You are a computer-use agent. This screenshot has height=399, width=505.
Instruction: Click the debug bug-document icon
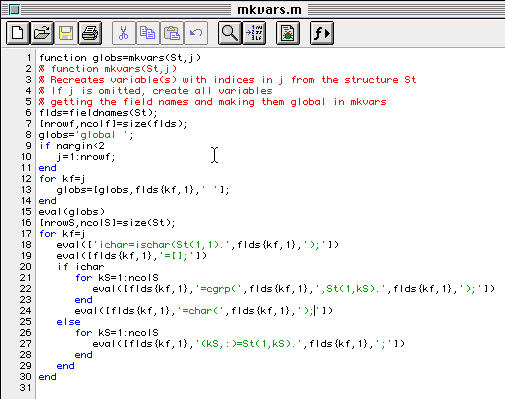tap(288, 33)
